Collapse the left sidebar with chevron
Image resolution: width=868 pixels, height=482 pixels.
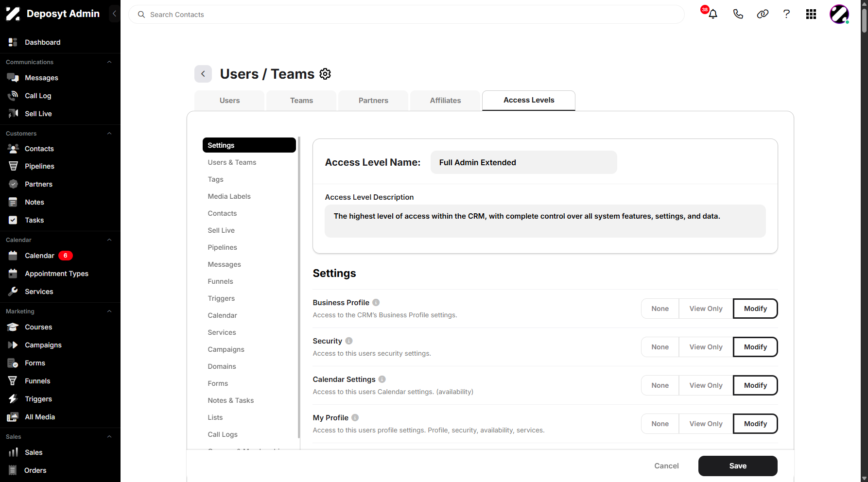pyautogui.click(x=114, y=14)
